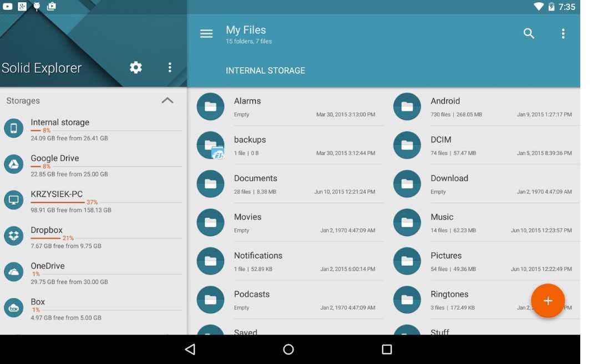Open the Box storage icon
598x364 pixels.
[14, 308]
